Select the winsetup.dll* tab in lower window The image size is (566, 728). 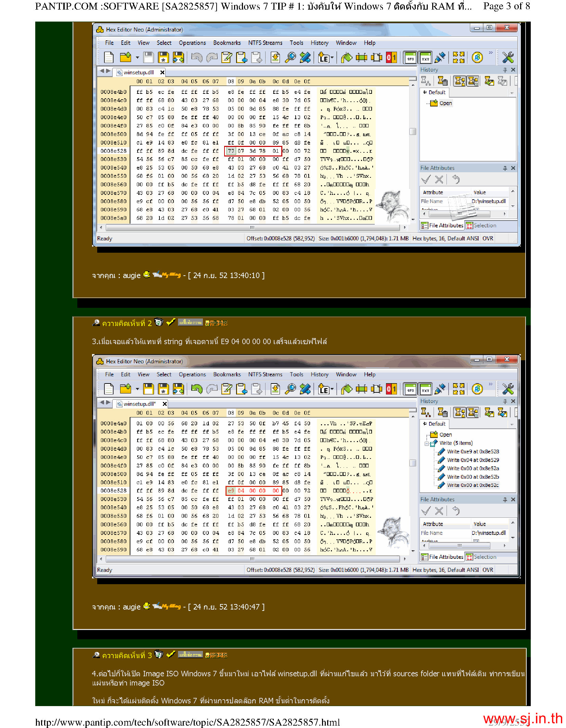(x=139, y=404)
